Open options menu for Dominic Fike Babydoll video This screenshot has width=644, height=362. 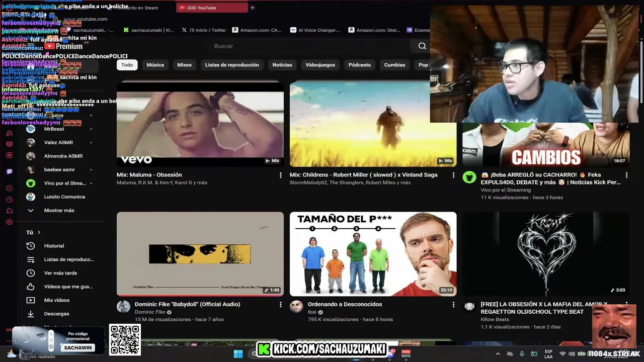click(280, 305)
